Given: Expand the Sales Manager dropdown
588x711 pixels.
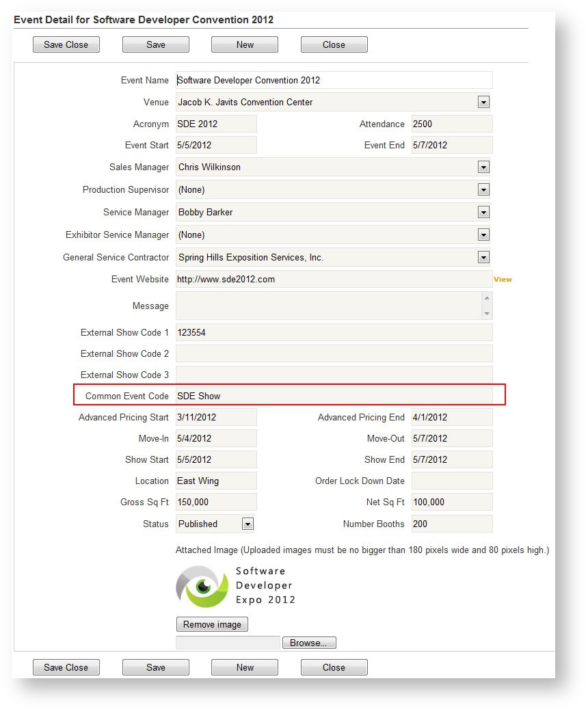Looking at the screenshot, I should pos(484,167).
